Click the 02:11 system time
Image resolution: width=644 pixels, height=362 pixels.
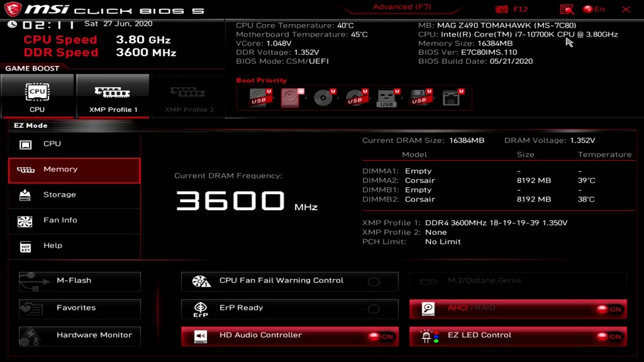48,25
